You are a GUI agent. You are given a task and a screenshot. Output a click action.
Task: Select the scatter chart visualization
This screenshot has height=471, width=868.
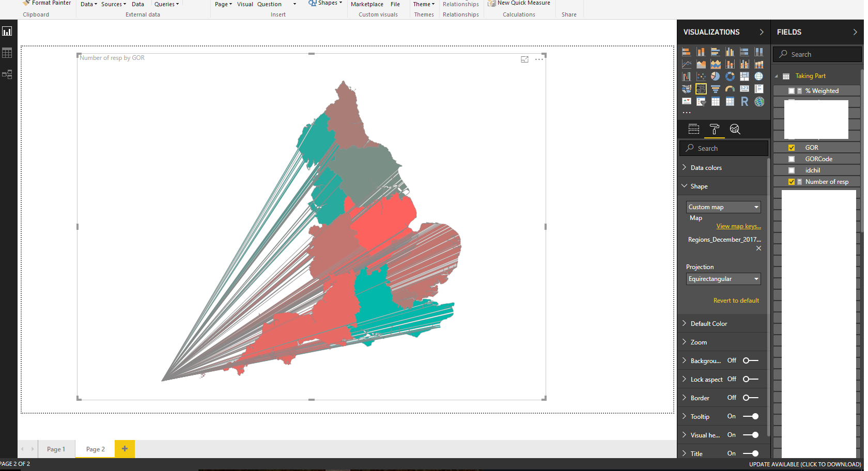(x=701, y=76)
